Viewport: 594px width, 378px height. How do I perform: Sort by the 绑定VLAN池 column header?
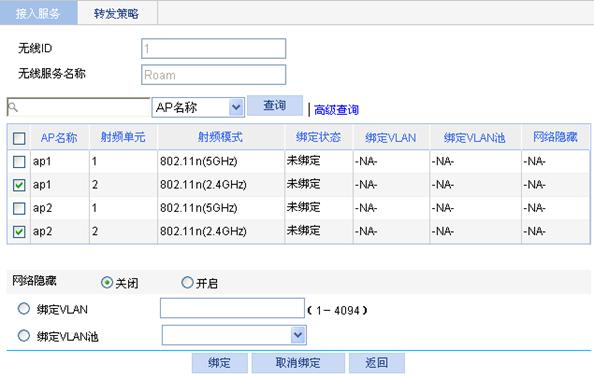pos(475,137)
